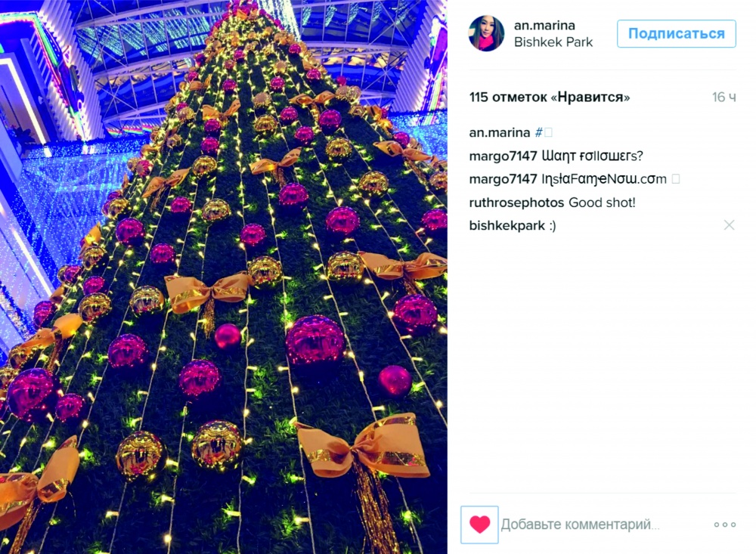Open the Bishkek Park location link
This screenshot has height=554, width=756.
[x=553, y=42]
